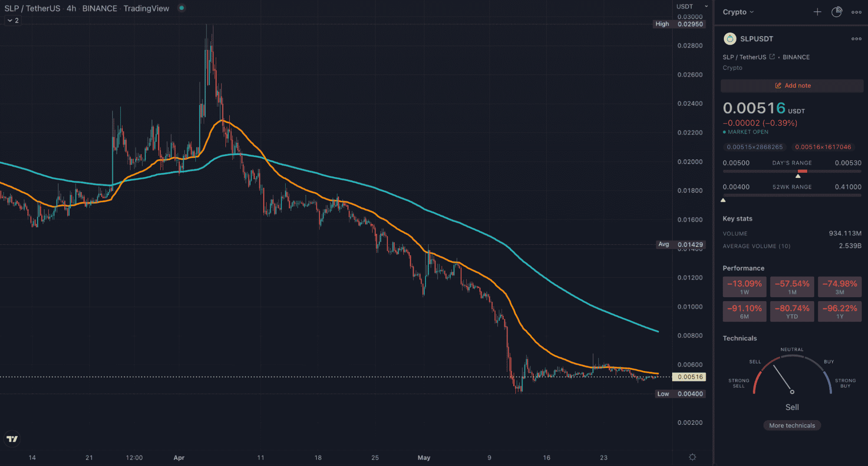The height and width of the screenshot is (466, 868).
Task: Click the bid quote 0.00515×2868265
Action: tap(755, 147)
